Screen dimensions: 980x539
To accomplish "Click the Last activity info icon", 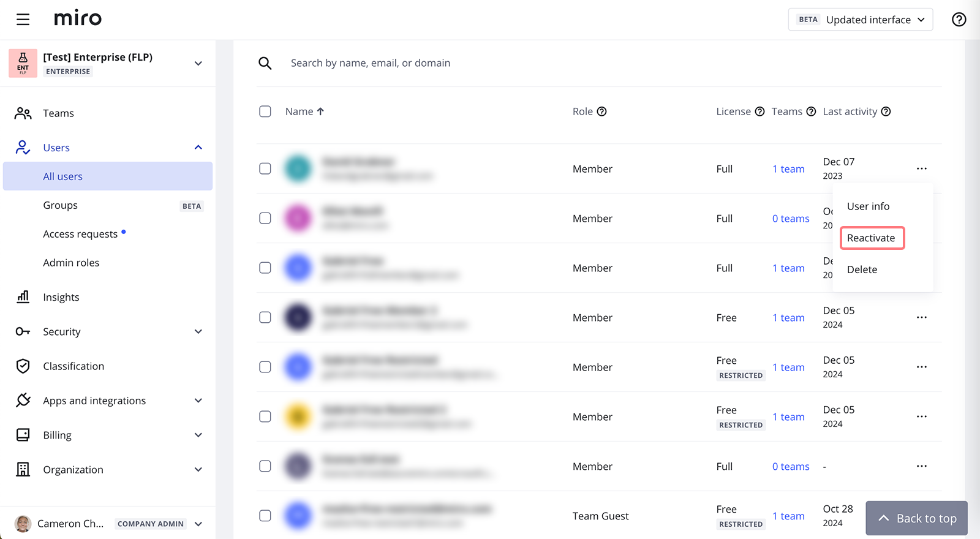I will point(886,111).
